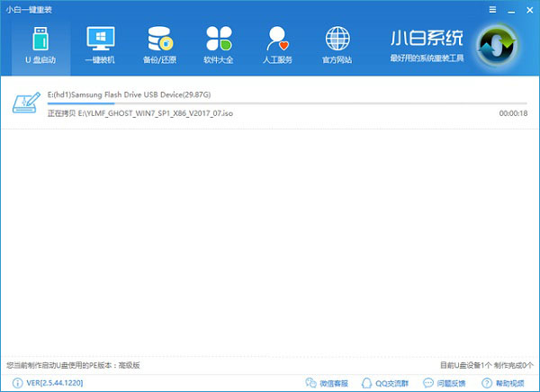Click the U盘设备 count status text
Viewport: 540px width, 392px height.
pyautogui.click(x=487, y=365)
